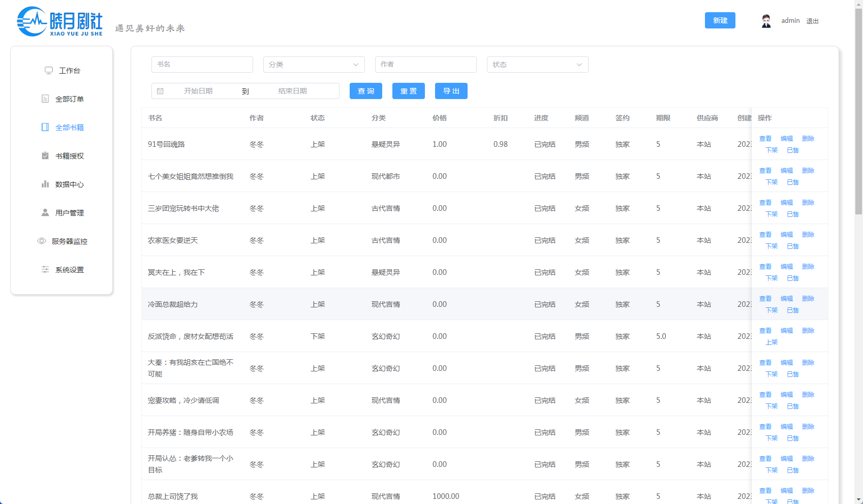This screenshot has width=863, height=504.
Task: Click 查看 for 冥夫在上，我在下
Action: pyautogui.click(x=765, y=266)
